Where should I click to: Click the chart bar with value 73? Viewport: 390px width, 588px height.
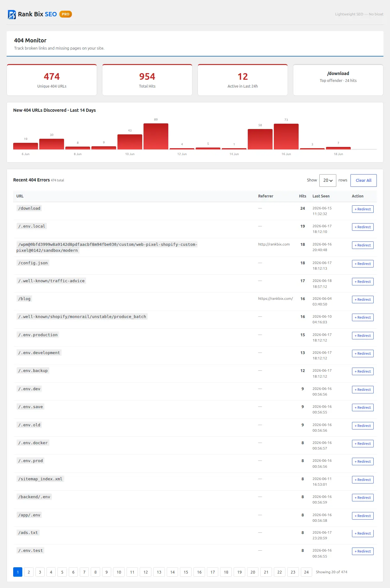point(286,137)
